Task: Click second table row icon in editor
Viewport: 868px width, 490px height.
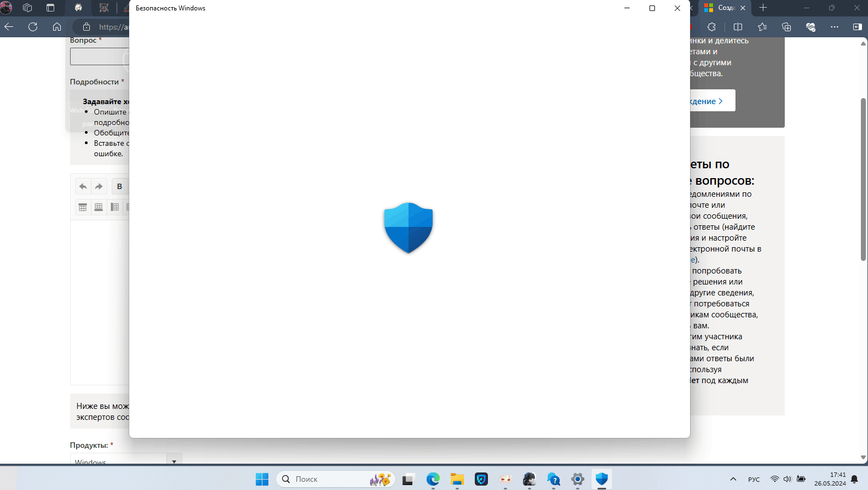Action: pos(99,207)
